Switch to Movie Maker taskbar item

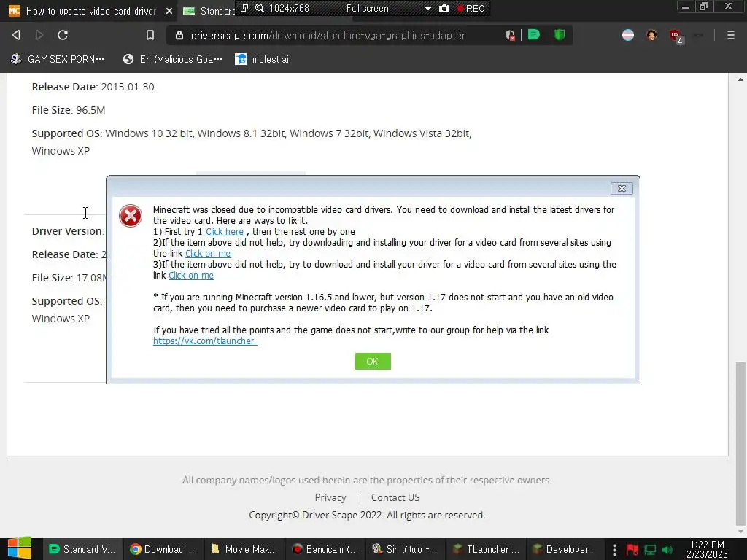244,549
